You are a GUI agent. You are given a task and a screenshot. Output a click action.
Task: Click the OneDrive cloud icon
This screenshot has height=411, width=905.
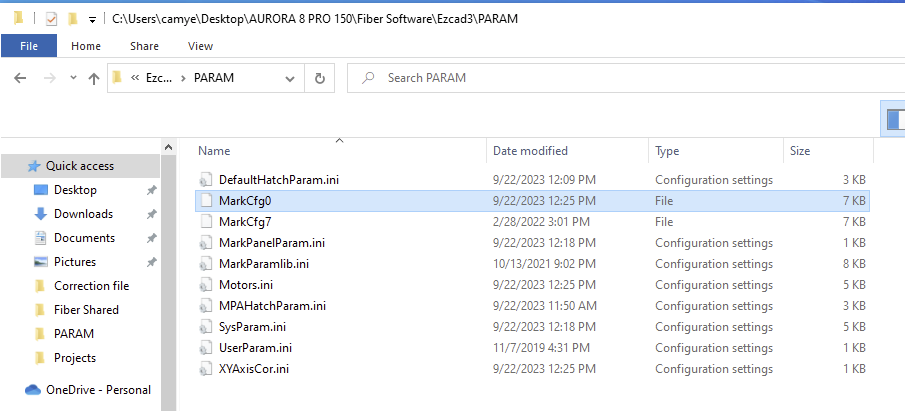coord(33,390)
